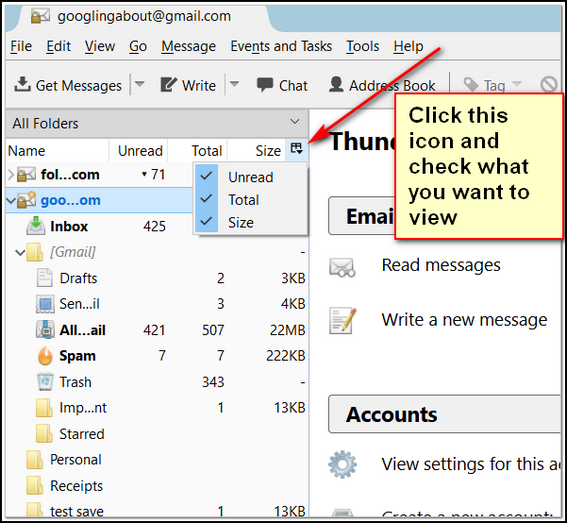Viewport: 567px width, 523px height.
Task: Click the Write pencil icon
Action: point(169,85)
